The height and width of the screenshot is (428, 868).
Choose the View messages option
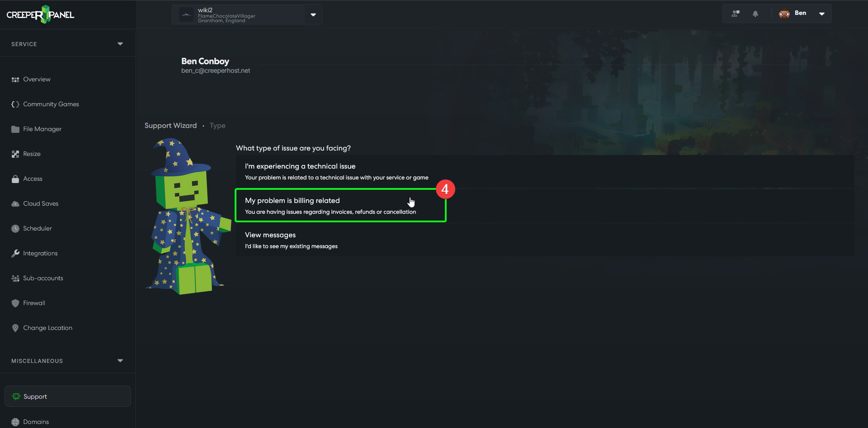pos(545,240)
